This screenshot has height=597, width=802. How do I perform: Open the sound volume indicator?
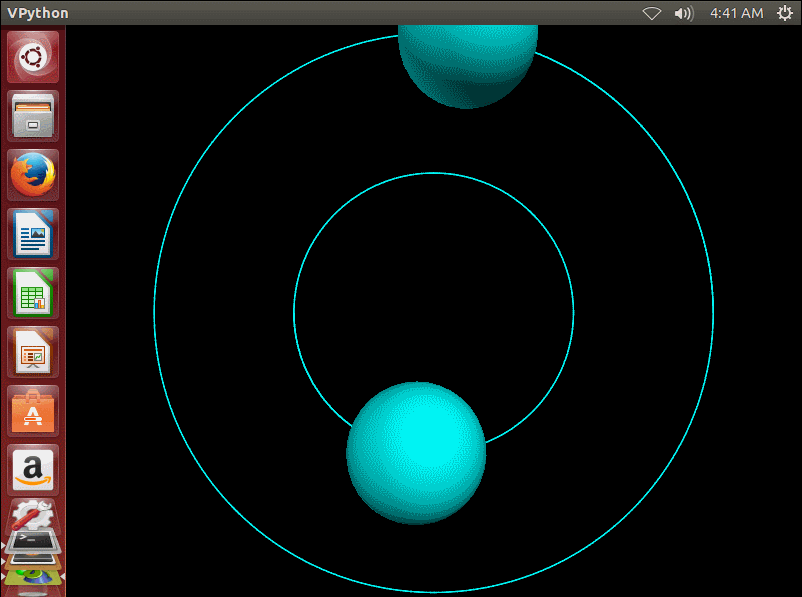coord(683,13)
